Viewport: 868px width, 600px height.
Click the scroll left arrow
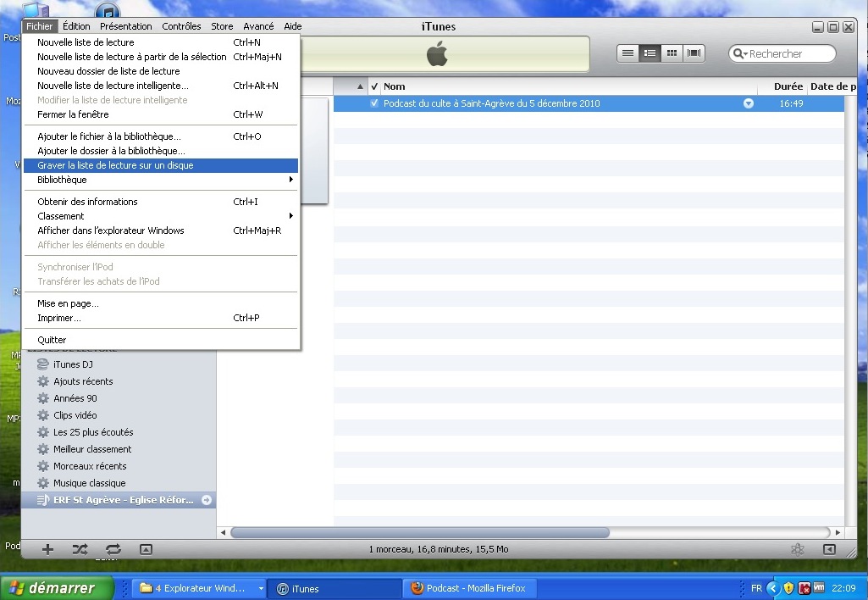tap(223, 532)
